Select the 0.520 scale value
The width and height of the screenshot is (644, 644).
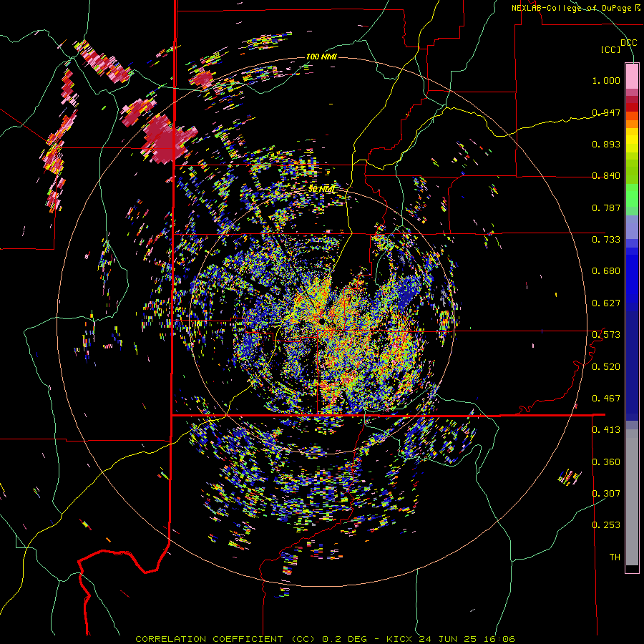[x=606, y=366]
